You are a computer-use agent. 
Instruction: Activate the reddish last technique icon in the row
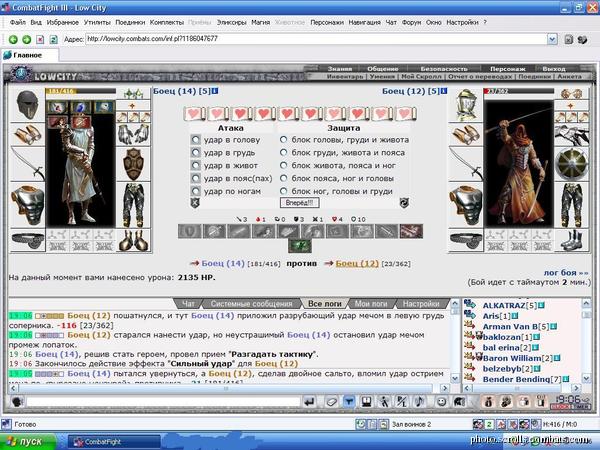pos(411,232)
